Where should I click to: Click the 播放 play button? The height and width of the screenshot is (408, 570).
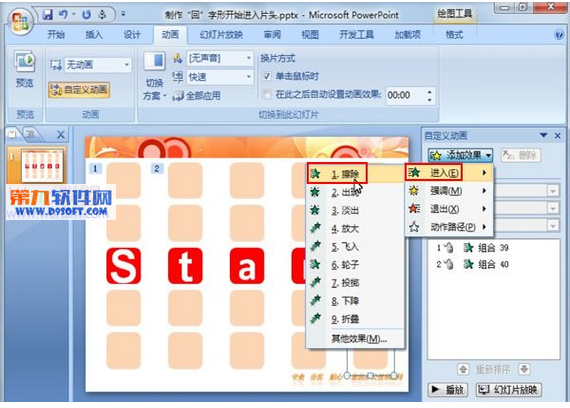pyautogui.click(x=447, y=390)
